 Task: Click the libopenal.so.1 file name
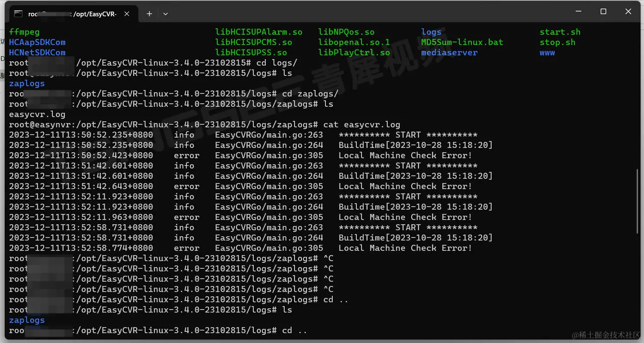[354, 42]
